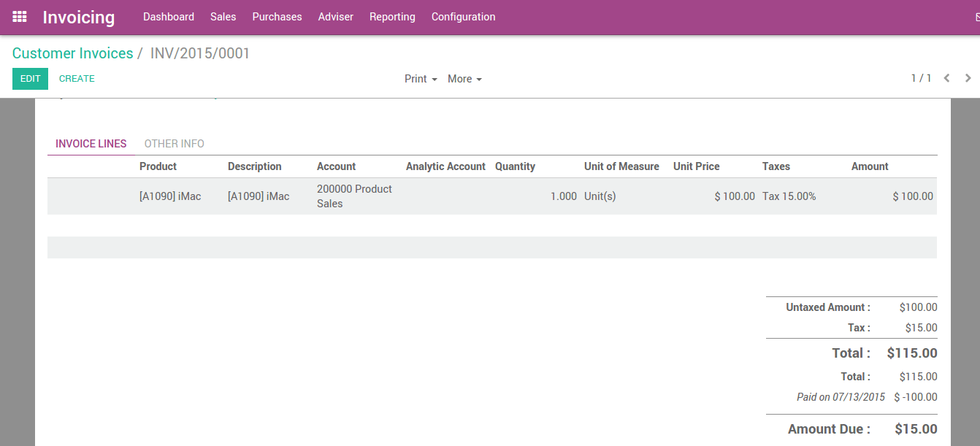
Task: Navigate to previous record with left arrow
Action: coord(946,78)
